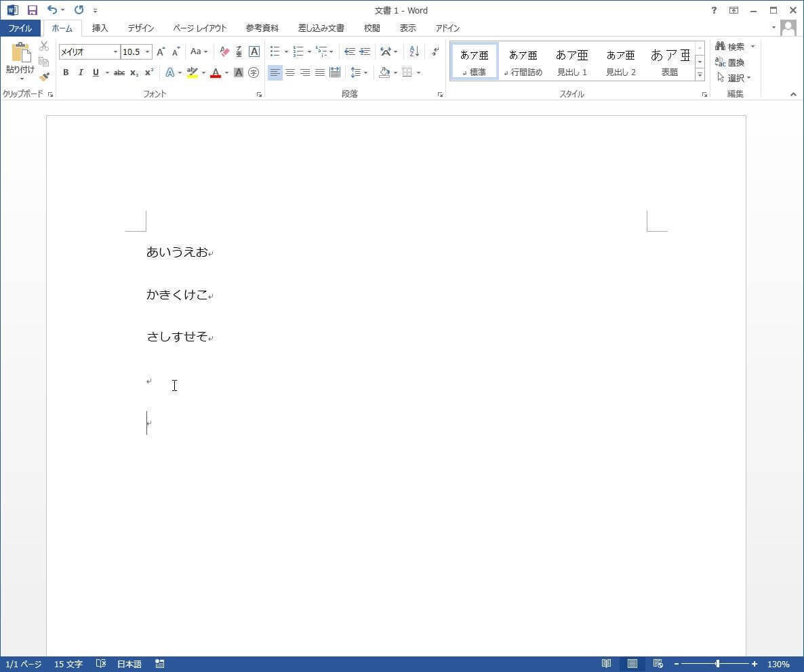Click the Save icon in quick access toolbar
The height and width of the screenshot is (672, 804).
[x=32, y=10]
